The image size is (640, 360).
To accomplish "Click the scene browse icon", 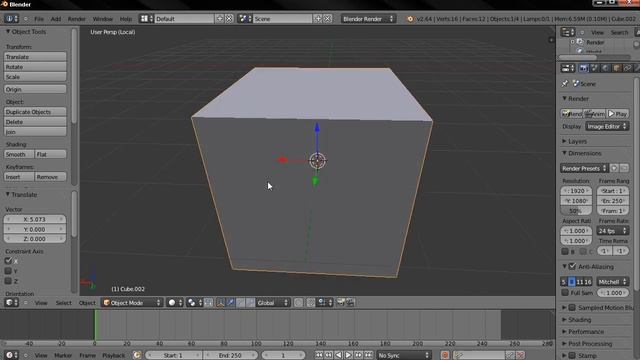I will tap(244, 19).
